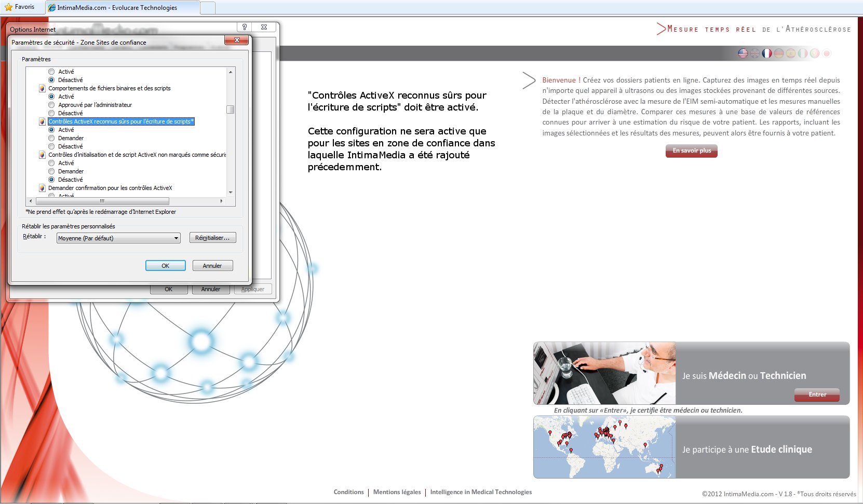
Task: Click the 'Réinitialiser...' button
Action: (x=212, y=238)
